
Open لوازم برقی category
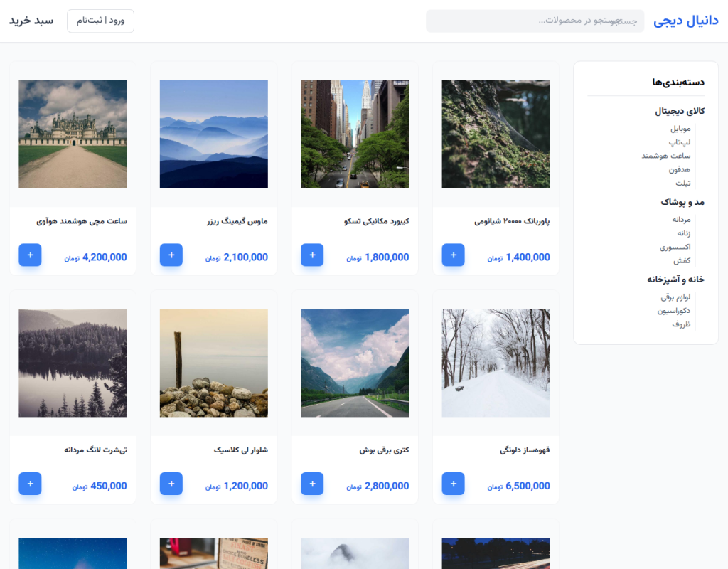(x=675, y=297)
